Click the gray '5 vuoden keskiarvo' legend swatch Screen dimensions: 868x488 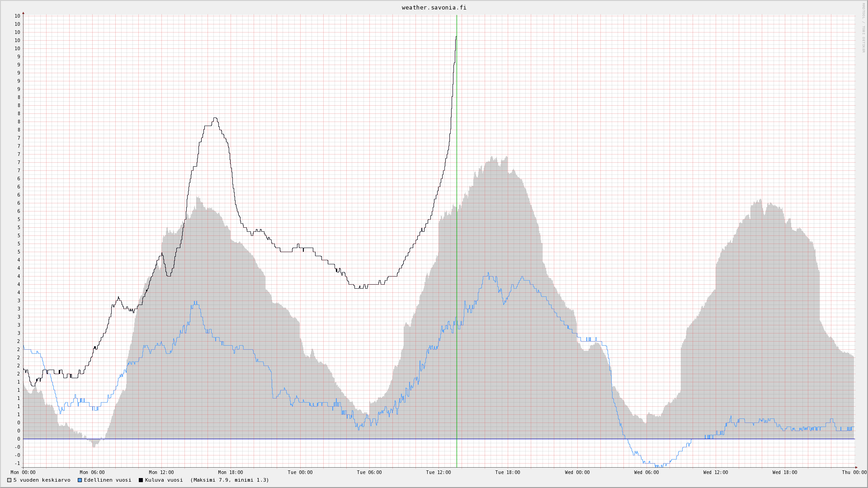[x=9, y=480]
